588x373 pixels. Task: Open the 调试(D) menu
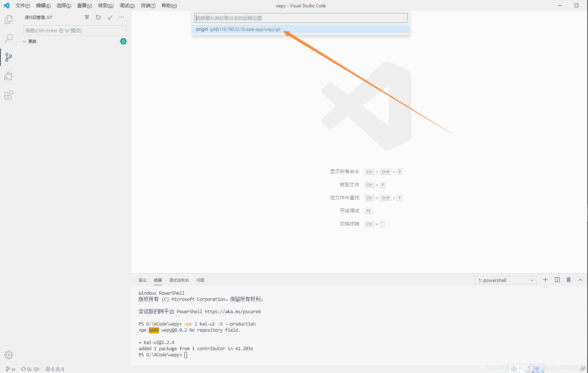tap(127, 5)
